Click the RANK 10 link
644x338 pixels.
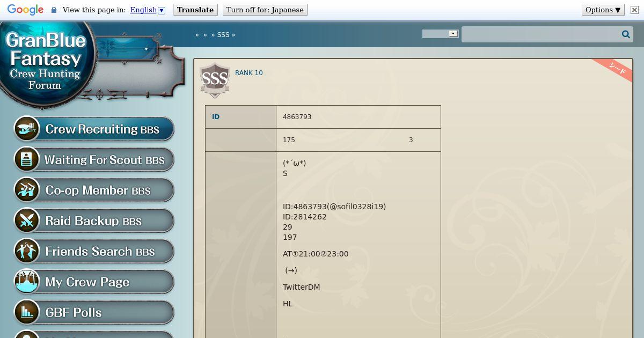249,73
